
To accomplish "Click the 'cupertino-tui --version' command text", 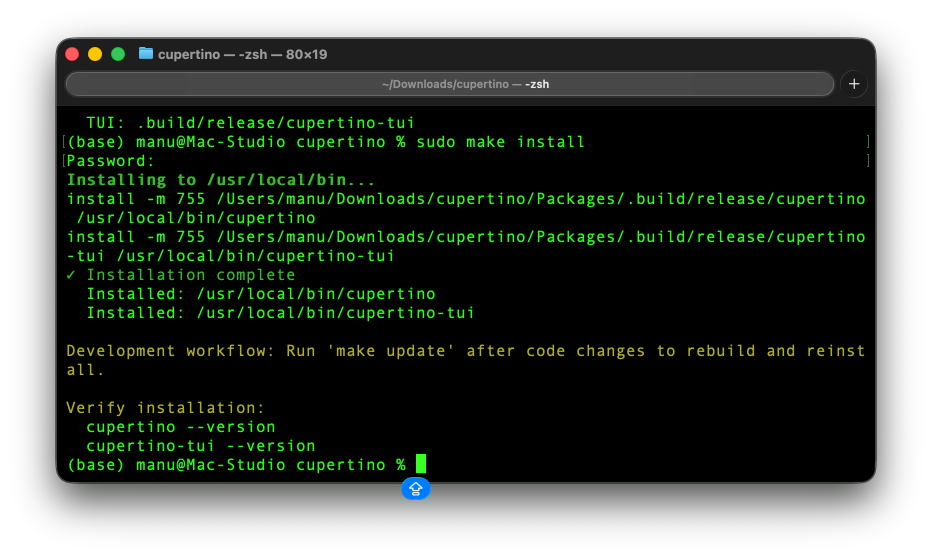I will [x=200, y=446].
